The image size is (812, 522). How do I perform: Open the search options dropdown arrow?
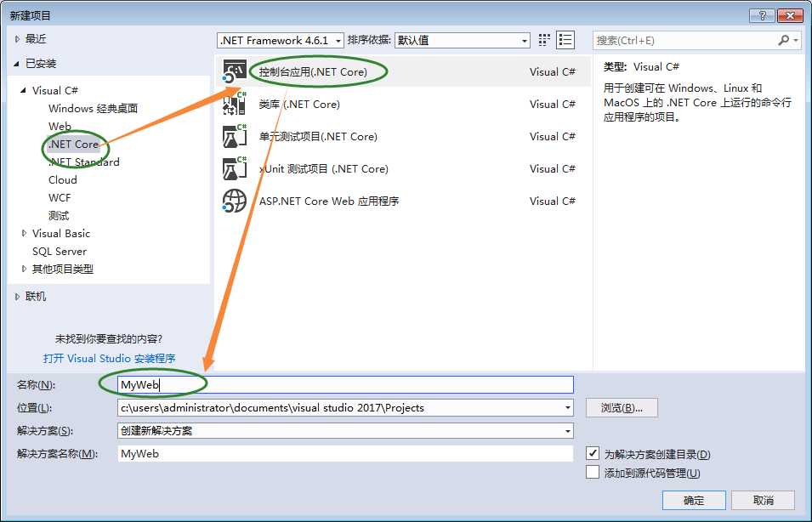796,40
